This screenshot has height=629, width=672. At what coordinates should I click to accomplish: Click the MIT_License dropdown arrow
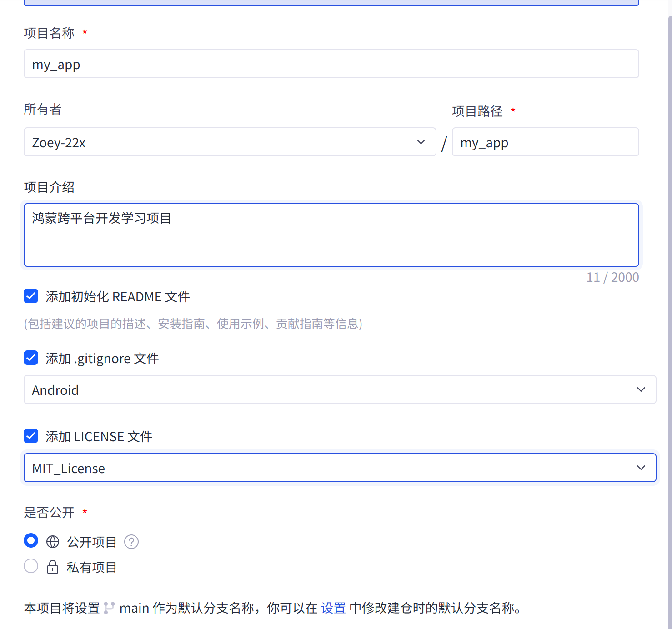click(641, 468)
